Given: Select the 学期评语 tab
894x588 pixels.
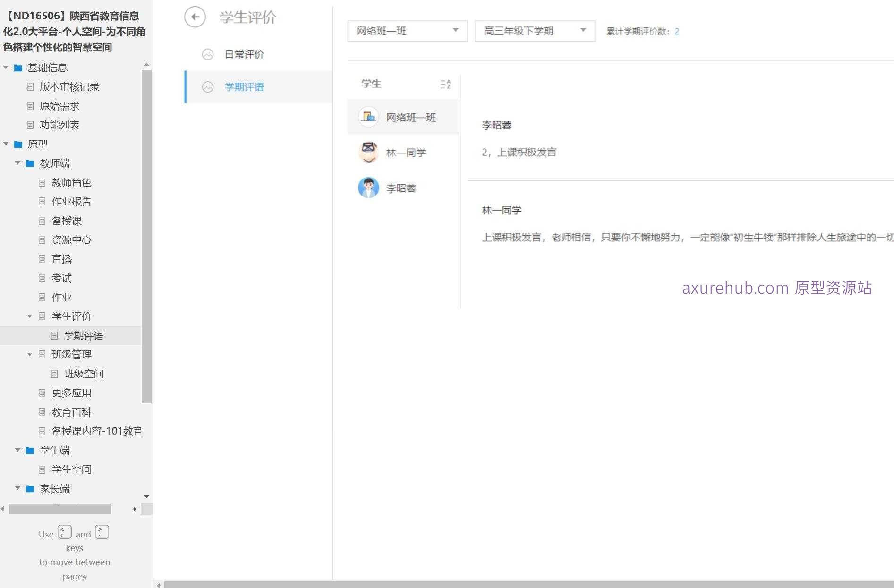Looking at the screenshot, I should 244,87.
